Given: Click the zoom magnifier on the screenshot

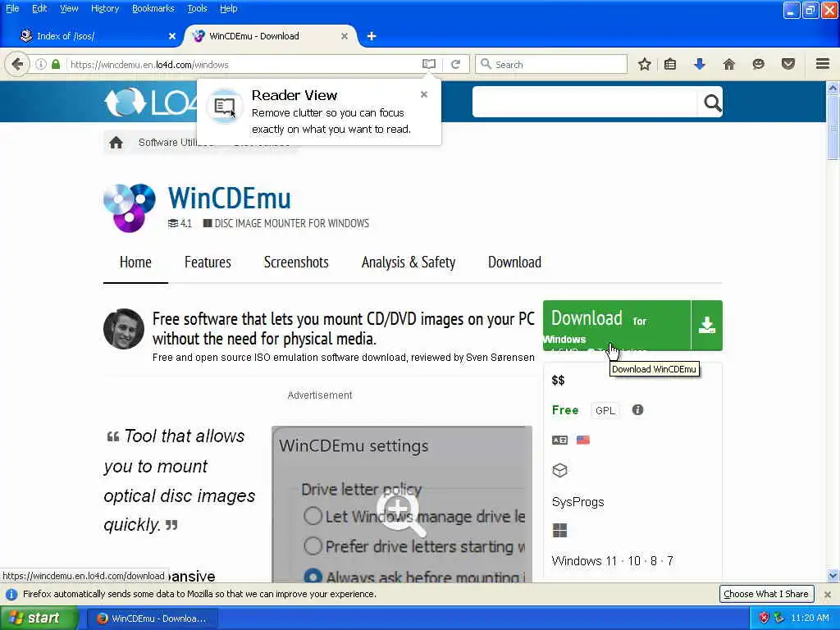Looking at the screenshot, I should click(401, 514).
